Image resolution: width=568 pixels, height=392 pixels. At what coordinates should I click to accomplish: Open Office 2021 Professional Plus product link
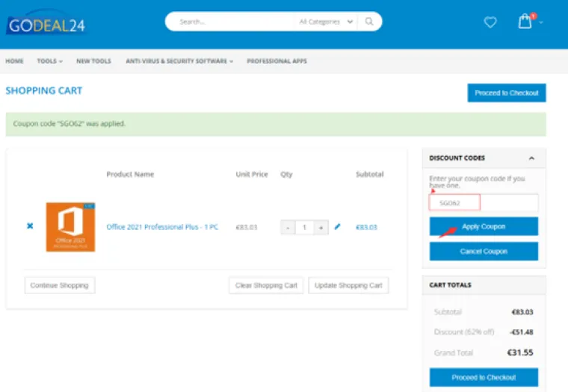click(162, 227)
